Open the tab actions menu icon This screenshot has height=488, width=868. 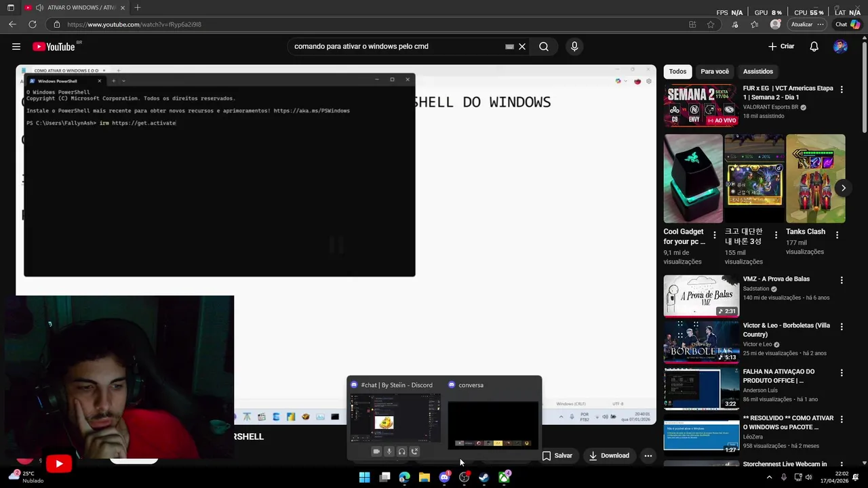coord(10,7)
